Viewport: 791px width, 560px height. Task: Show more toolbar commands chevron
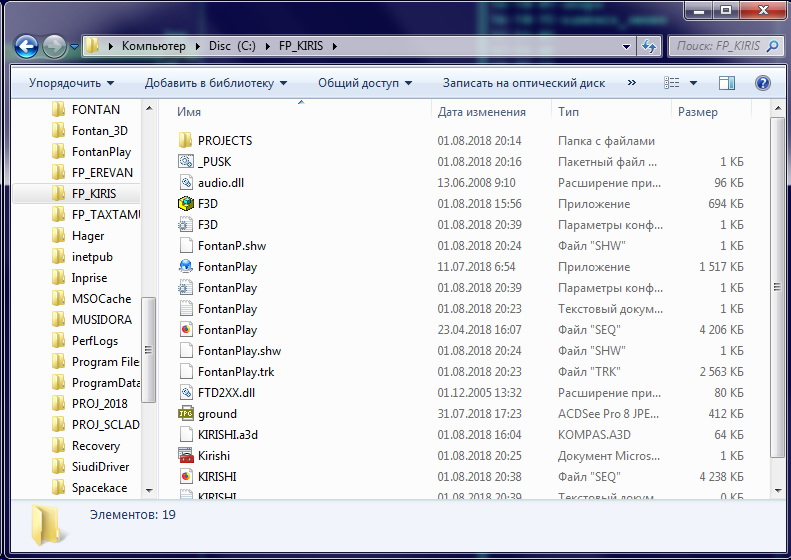[631, 83]
